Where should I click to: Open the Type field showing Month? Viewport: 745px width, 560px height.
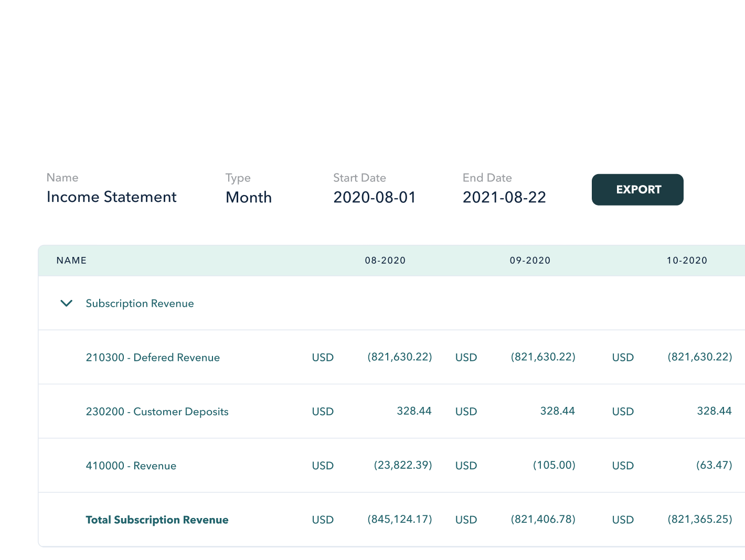tap(248, 197)
